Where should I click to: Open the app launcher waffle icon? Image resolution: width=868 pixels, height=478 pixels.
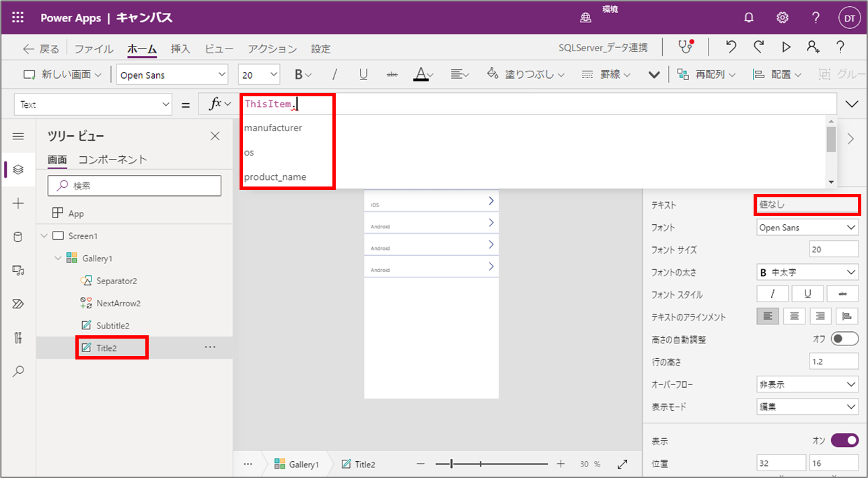[x=18, y=18]
